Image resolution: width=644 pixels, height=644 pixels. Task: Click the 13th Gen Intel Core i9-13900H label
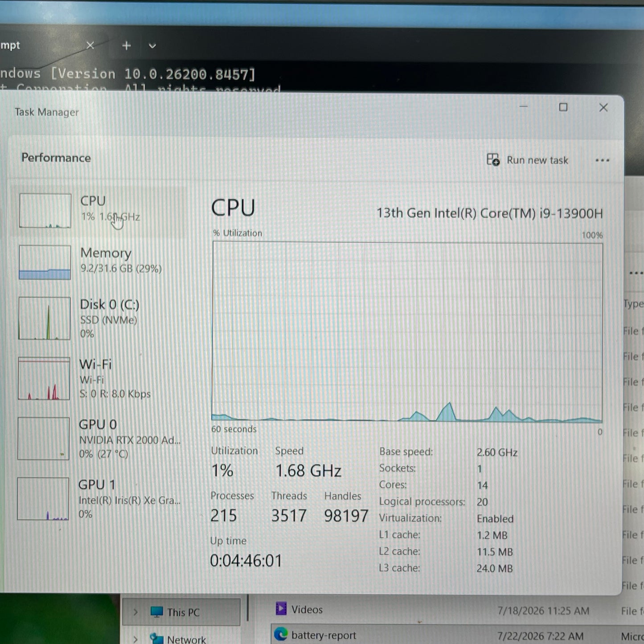click(x=490, y=213)
